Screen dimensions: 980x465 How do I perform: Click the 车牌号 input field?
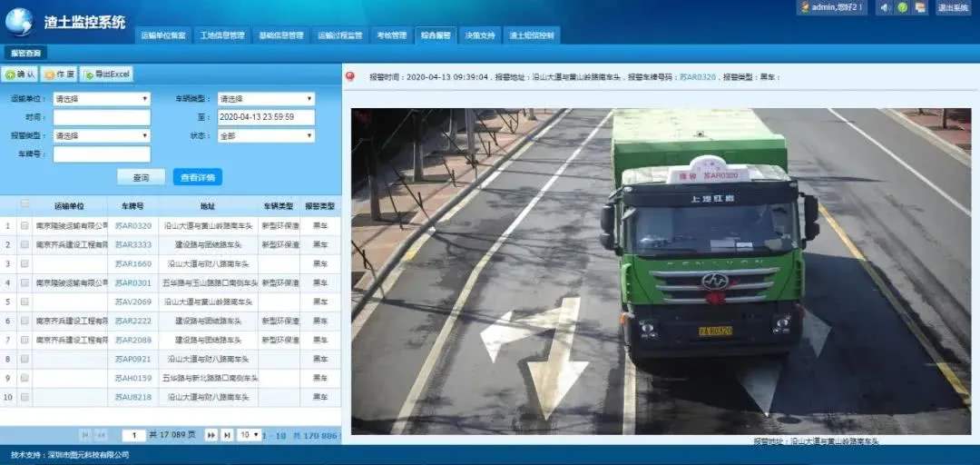(x=102, y=154)
